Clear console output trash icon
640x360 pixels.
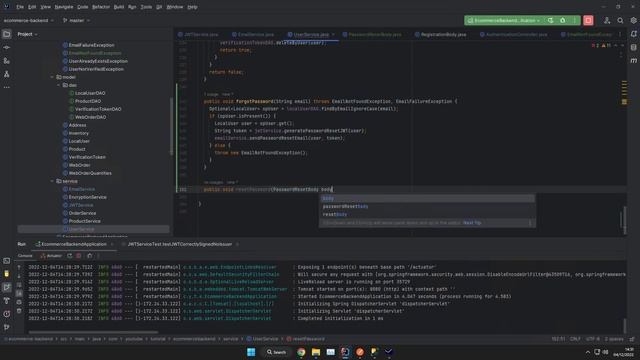tap(19, 311)
